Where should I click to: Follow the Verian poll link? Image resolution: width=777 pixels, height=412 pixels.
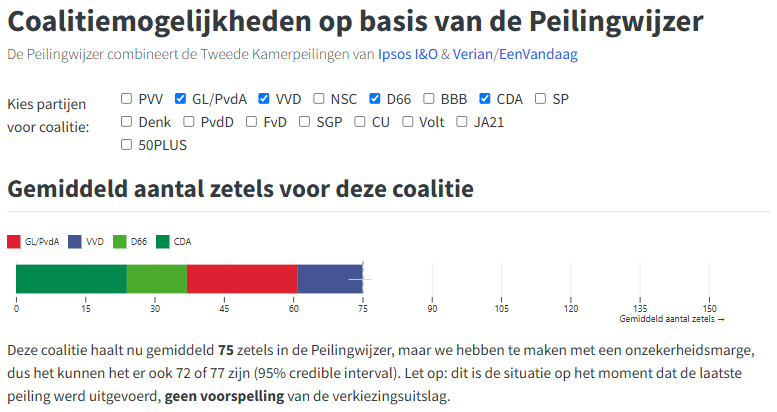[472, 54]
